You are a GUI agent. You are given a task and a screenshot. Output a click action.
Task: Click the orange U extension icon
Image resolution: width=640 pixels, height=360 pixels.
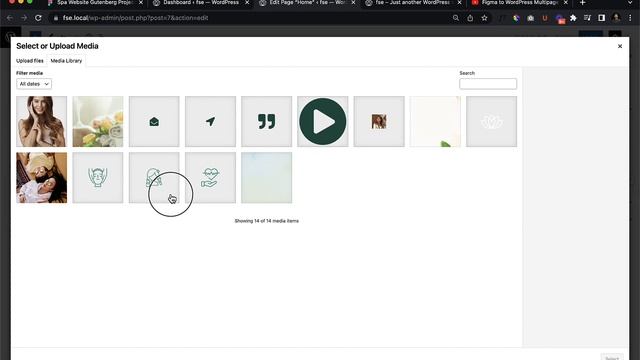pyautogui.click(x=544, y=18)
